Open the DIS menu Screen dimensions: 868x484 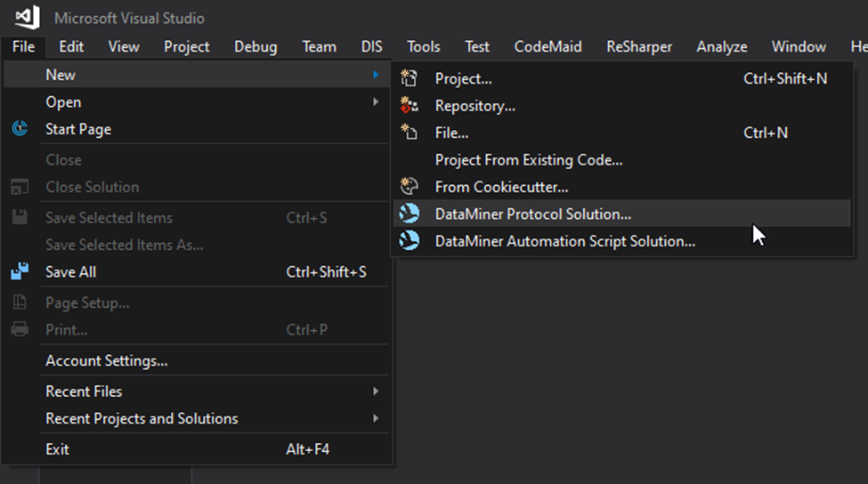click(x=371, y=46)
